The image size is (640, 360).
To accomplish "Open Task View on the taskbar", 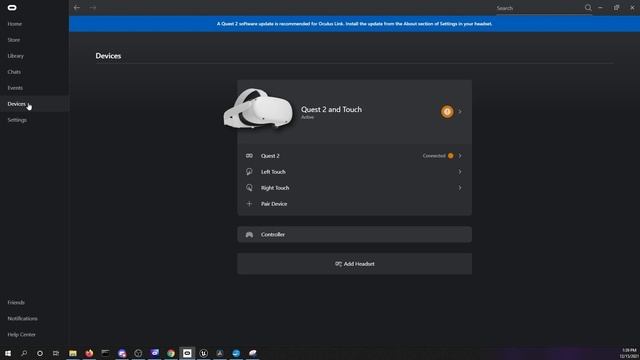I will tap(56, 353).
